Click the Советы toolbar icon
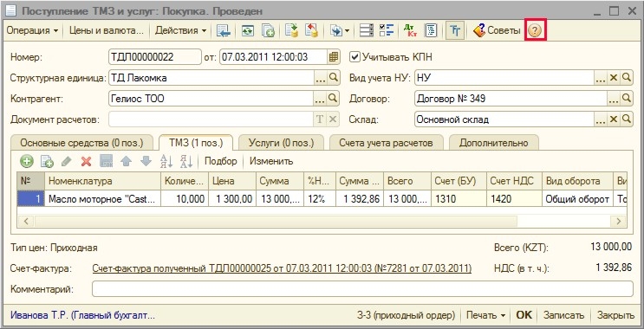Viewport: 644px width, 329px height. click(496, 31)
